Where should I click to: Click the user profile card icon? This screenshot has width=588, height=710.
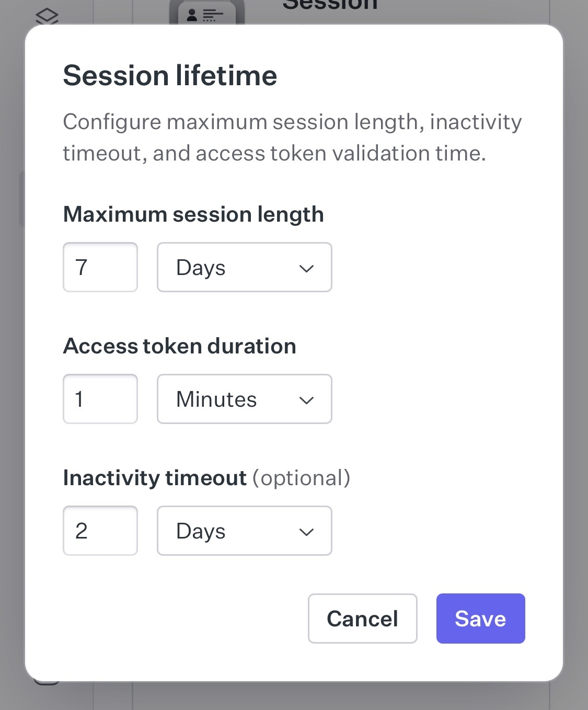tap(206, 15)
